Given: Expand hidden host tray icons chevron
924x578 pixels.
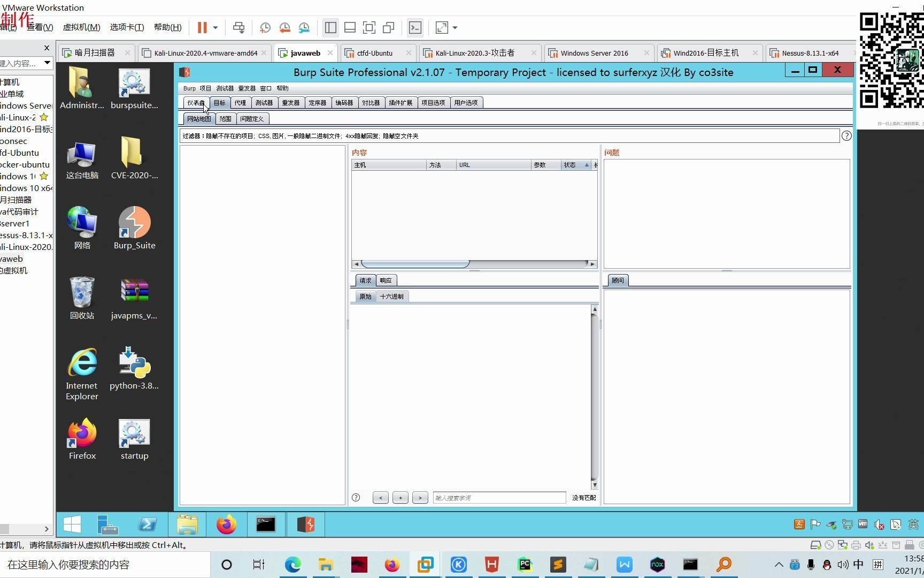Looking at the screenshot, I should coord(779,565).
